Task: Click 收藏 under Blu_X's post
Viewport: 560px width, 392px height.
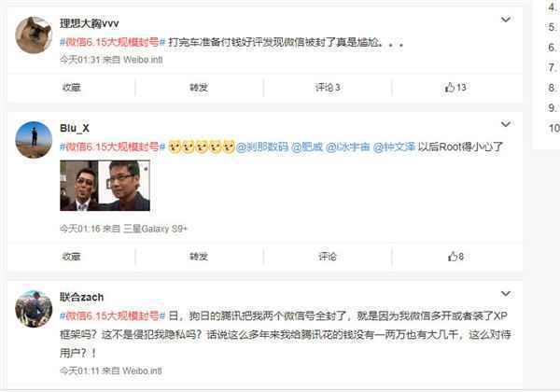Action: [72, 257]
